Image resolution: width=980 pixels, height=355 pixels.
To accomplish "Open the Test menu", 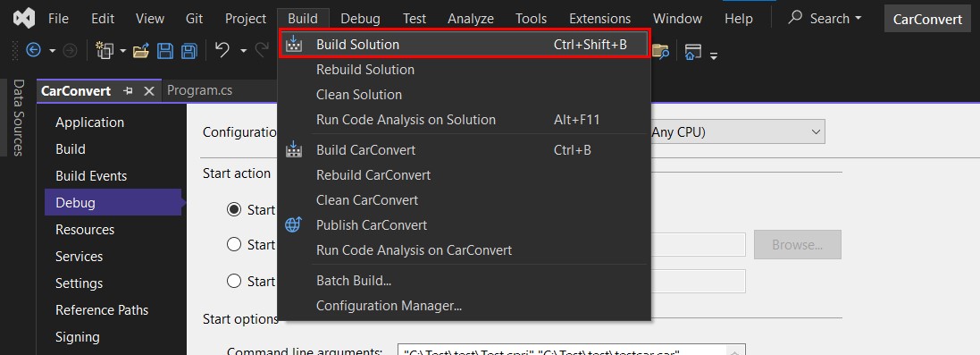I will (x=415, y=18).
